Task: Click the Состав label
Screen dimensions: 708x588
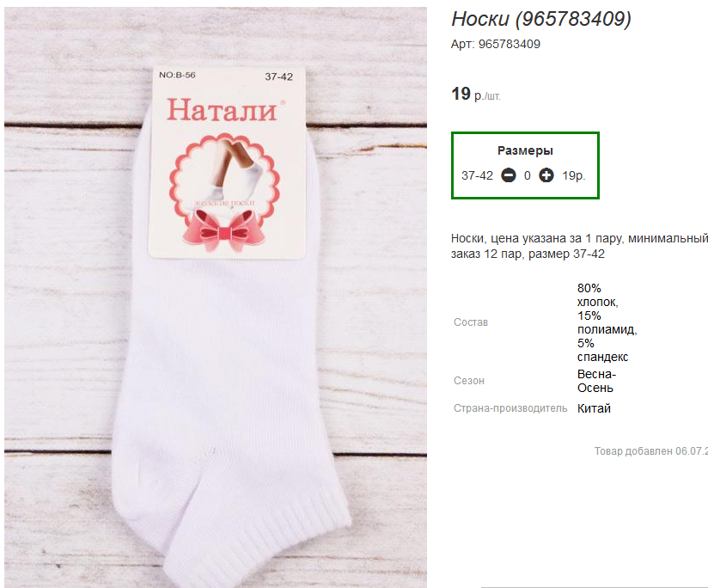Action: tap(470, 322)
